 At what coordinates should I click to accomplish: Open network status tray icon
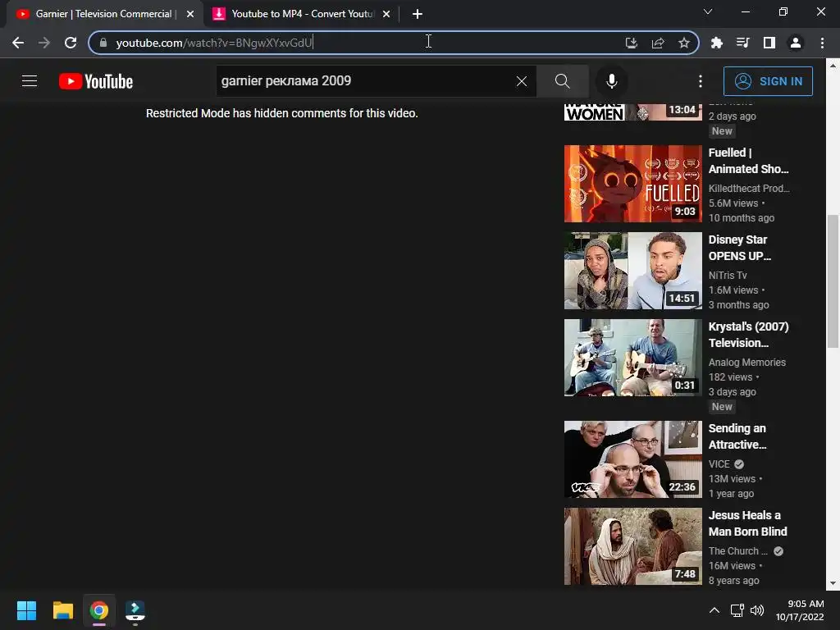[737, 610]
